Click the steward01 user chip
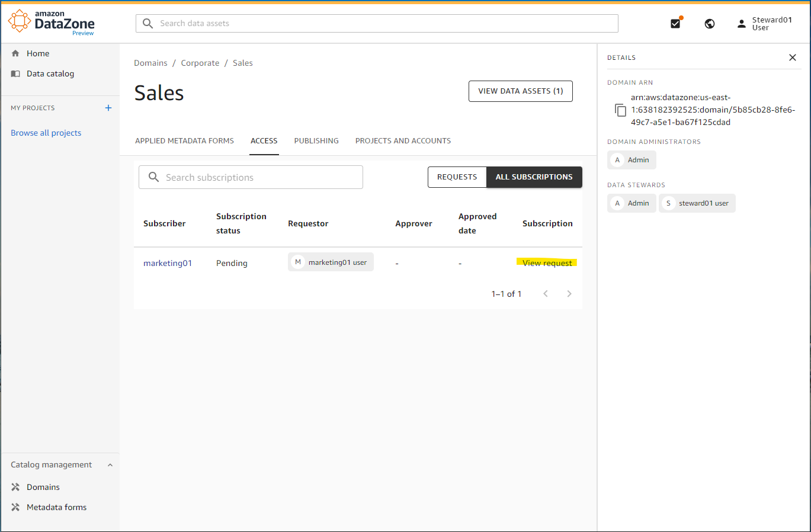 [697, 203]
